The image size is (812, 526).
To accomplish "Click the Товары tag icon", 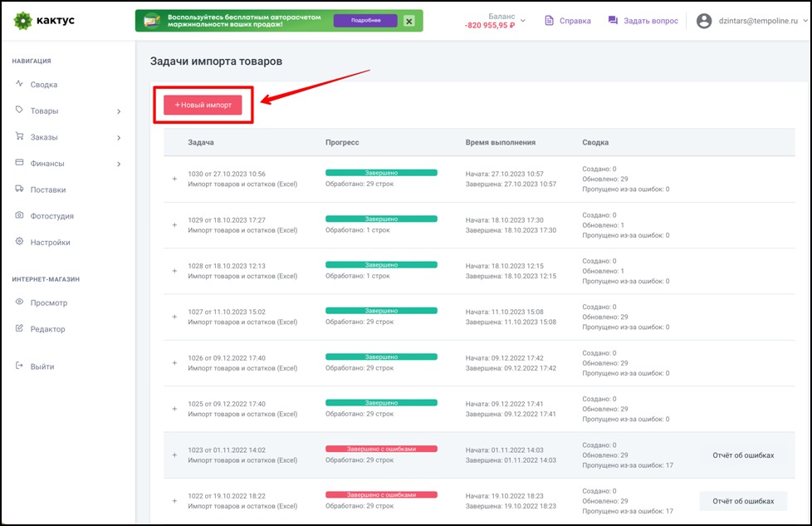I will pos(19,111).
